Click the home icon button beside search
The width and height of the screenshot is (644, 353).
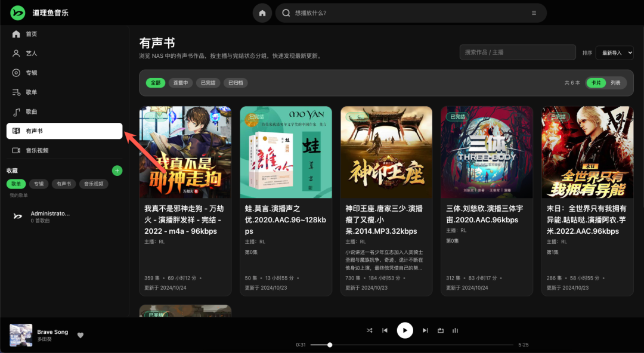point(262,13)
